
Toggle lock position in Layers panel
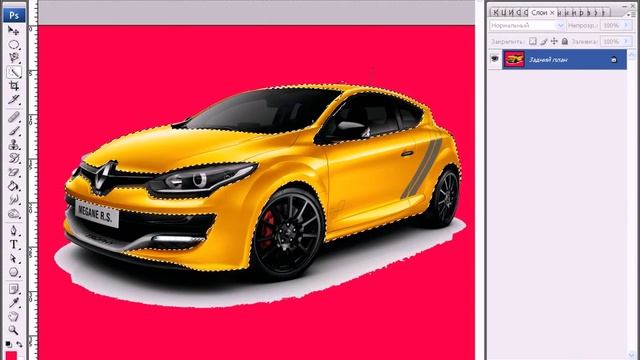(554, 41)
